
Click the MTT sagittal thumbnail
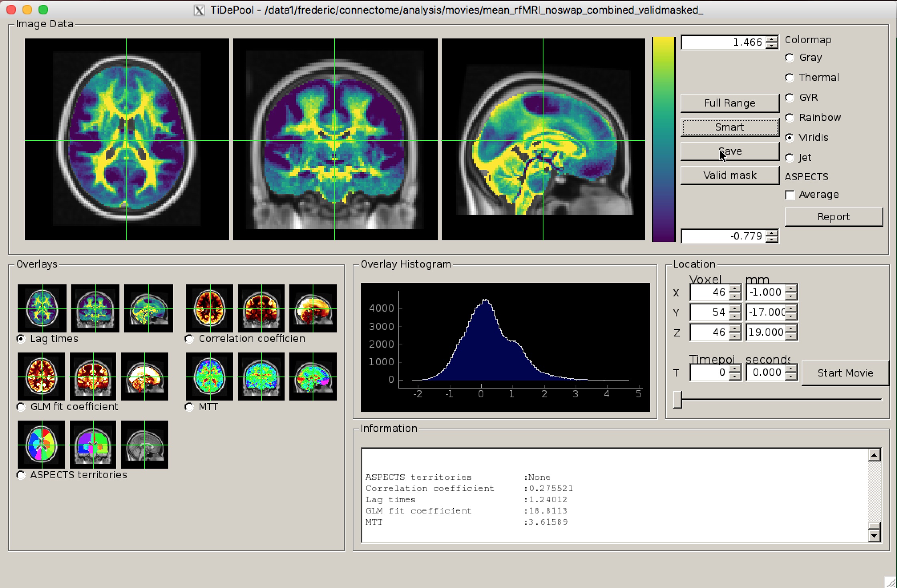[313, 377]
